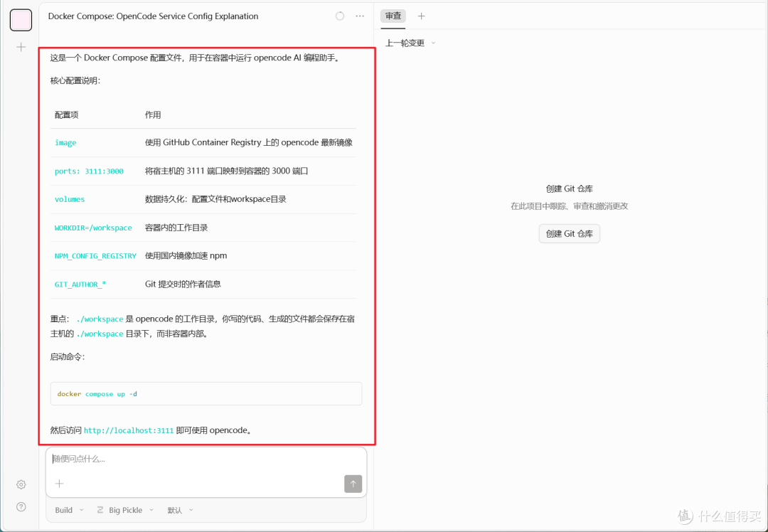768x532 pixels.
Task: Click the image config item
Action: click(x=65, y=142)
